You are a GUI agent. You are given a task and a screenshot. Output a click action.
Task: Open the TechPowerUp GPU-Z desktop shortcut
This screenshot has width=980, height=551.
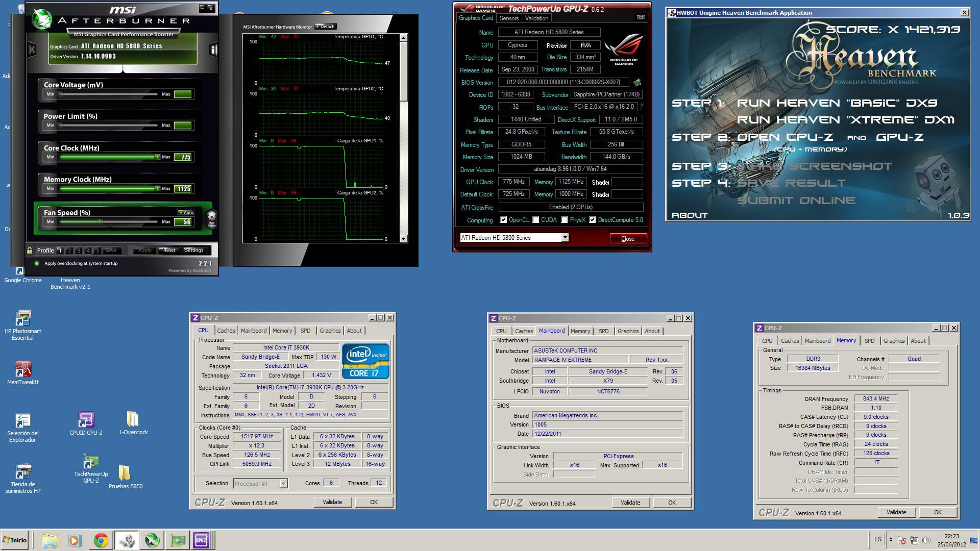tap(91, 468)
